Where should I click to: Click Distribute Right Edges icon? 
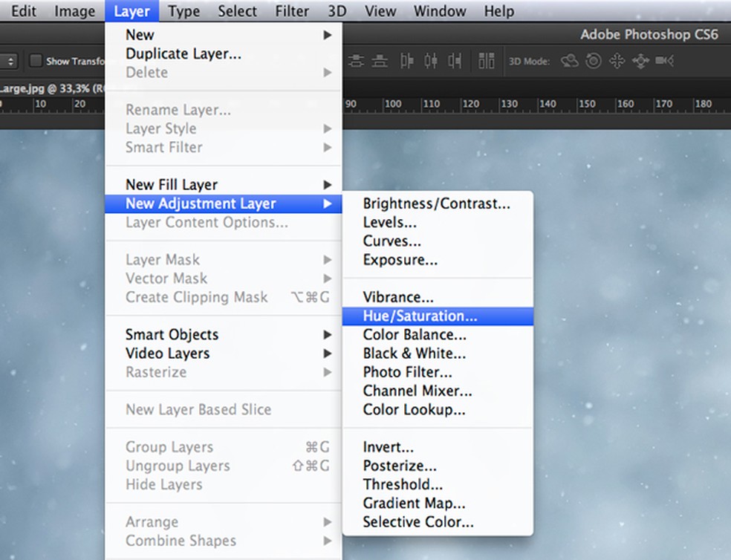click(x=455, y=61)
